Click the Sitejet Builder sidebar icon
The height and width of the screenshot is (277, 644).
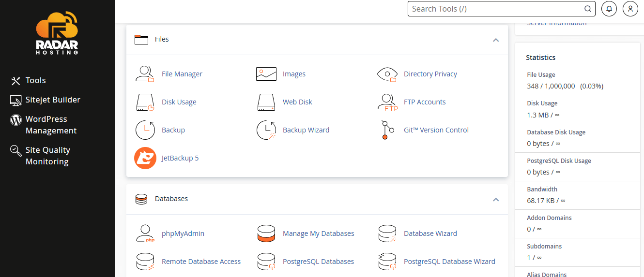coord(16,100)
